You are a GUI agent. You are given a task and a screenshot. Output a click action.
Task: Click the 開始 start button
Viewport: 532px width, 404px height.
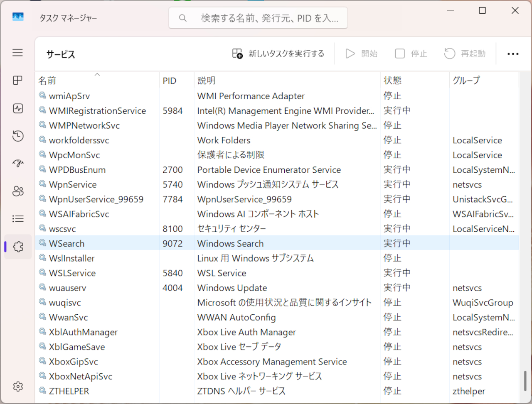tap(362, 54)
